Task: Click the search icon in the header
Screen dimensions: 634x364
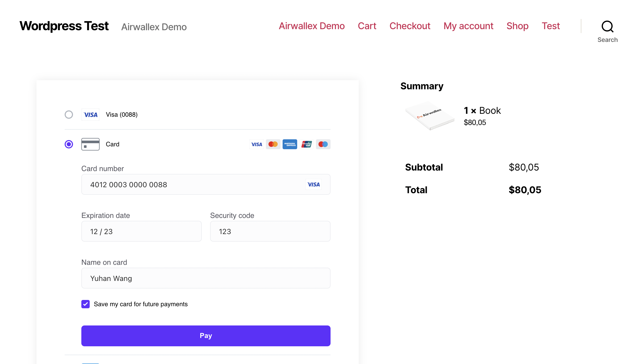Action: 607,27
